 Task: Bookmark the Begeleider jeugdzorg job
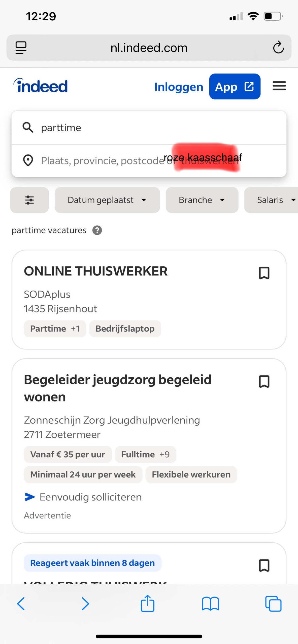click(264, 382)
